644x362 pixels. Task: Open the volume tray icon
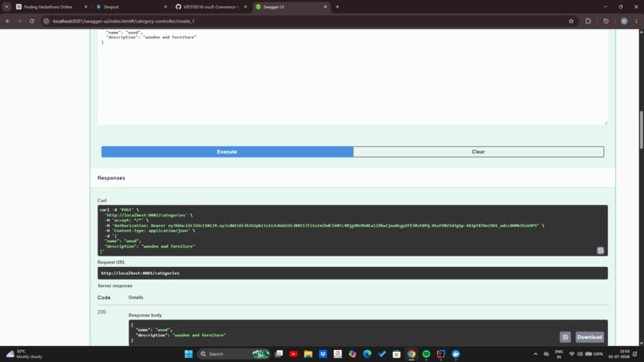click(579, 354)
